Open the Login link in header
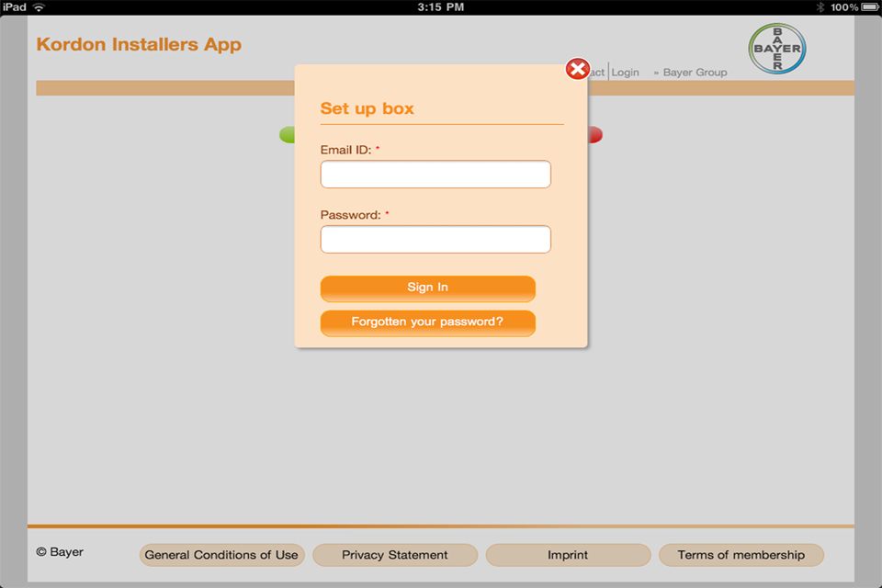 click(625, 72)
